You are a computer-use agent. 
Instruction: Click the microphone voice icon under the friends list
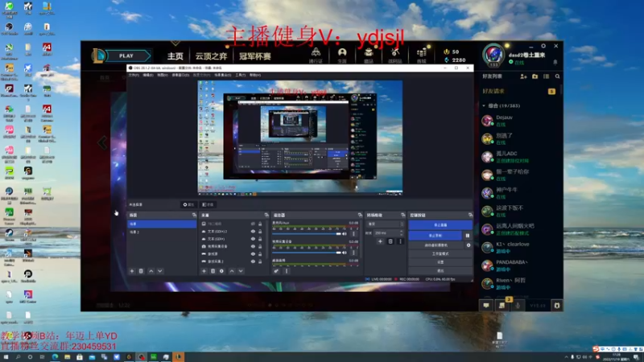[x=518, y=306]
